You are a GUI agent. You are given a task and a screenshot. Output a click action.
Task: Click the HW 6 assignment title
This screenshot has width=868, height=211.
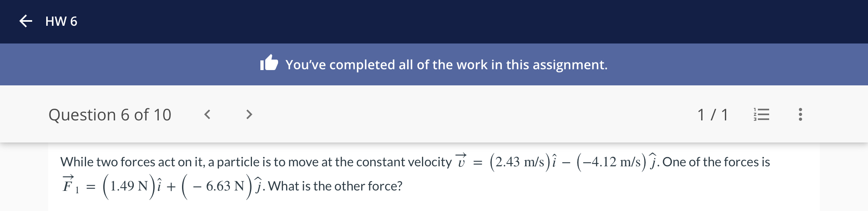pyautogui.click(x=61, y=21)
